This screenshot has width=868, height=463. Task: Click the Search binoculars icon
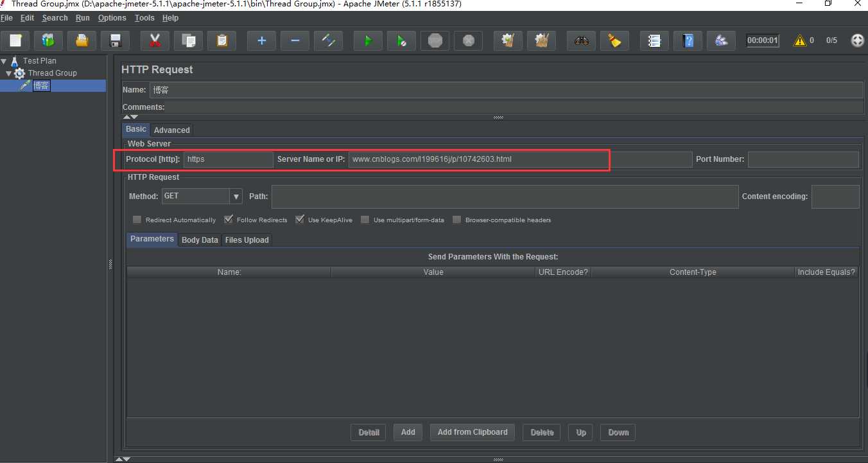(x=581, y=41)
